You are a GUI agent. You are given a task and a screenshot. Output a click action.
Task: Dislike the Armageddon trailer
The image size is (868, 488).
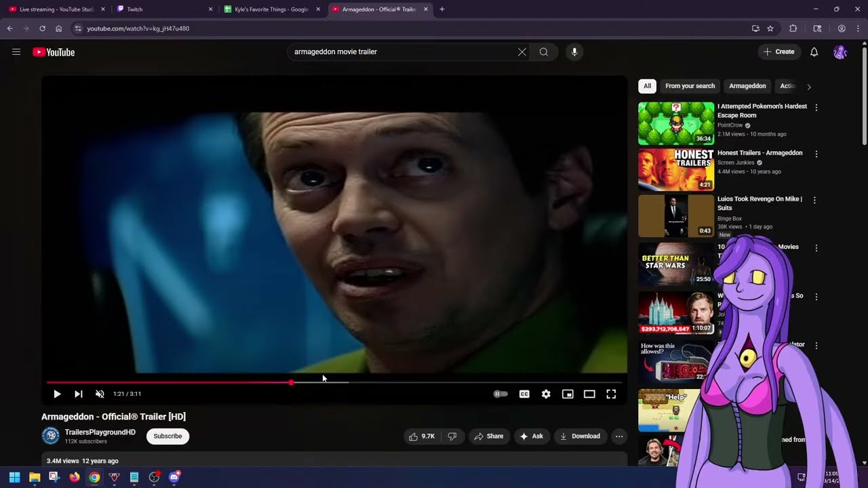(x=452, y=436)
